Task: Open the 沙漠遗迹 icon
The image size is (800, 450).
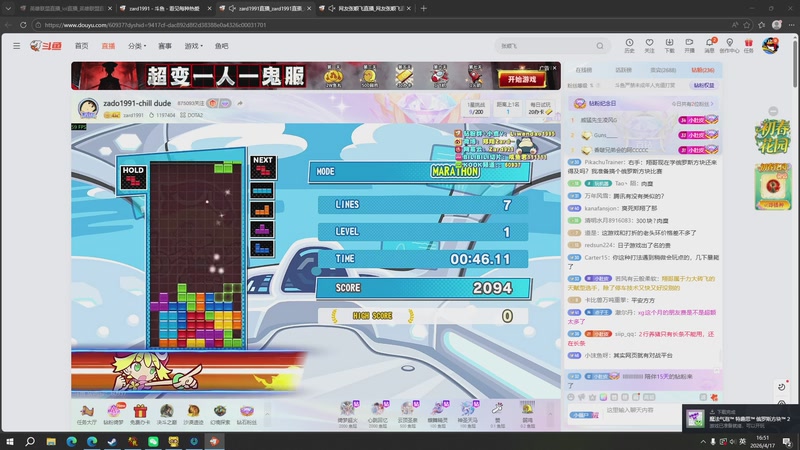Action: coord(193,414)
